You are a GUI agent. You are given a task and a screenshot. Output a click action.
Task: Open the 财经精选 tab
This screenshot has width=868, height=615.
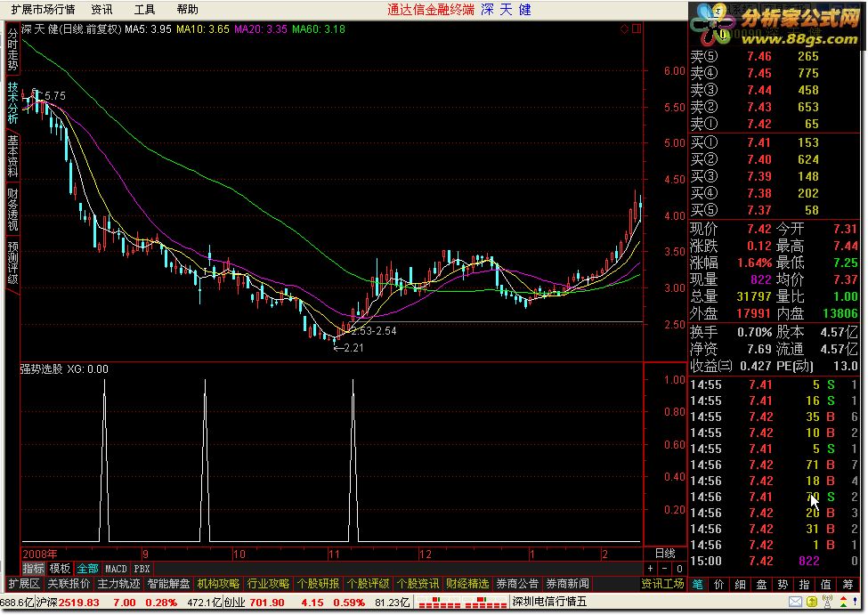coord(467,584)
